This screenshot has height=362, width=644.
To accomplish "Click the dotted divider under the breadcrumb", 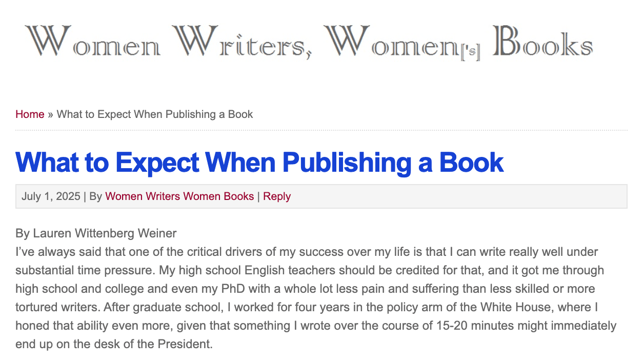I will tap(322, 130).
